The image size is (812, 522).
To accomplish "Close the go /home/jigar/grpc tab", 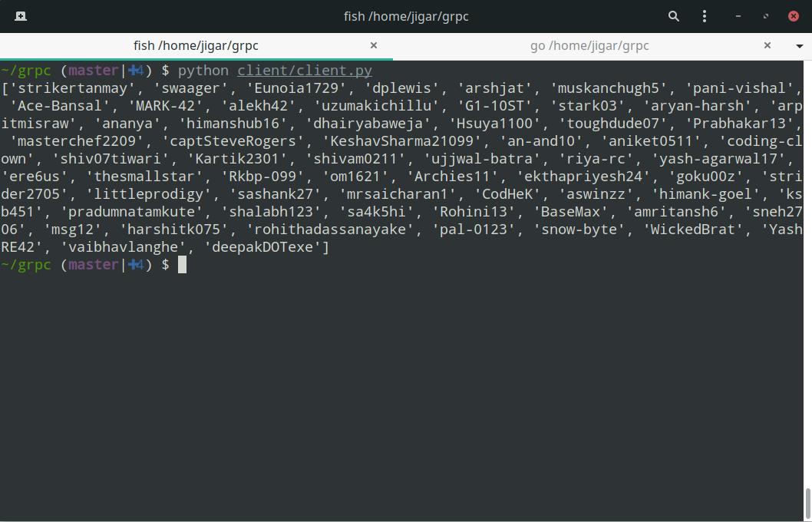I will [x=767, y=46].
